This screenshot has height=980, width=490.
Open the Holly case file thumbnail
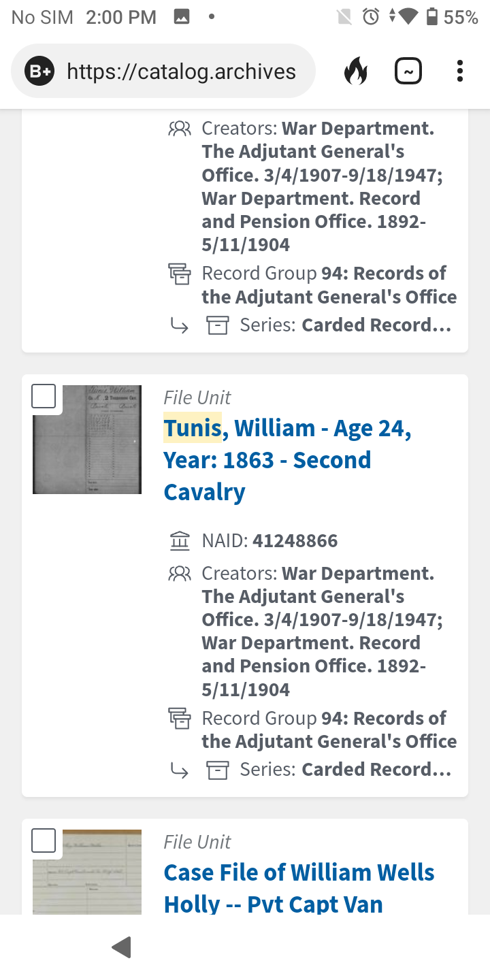click(x=87, y=872)
